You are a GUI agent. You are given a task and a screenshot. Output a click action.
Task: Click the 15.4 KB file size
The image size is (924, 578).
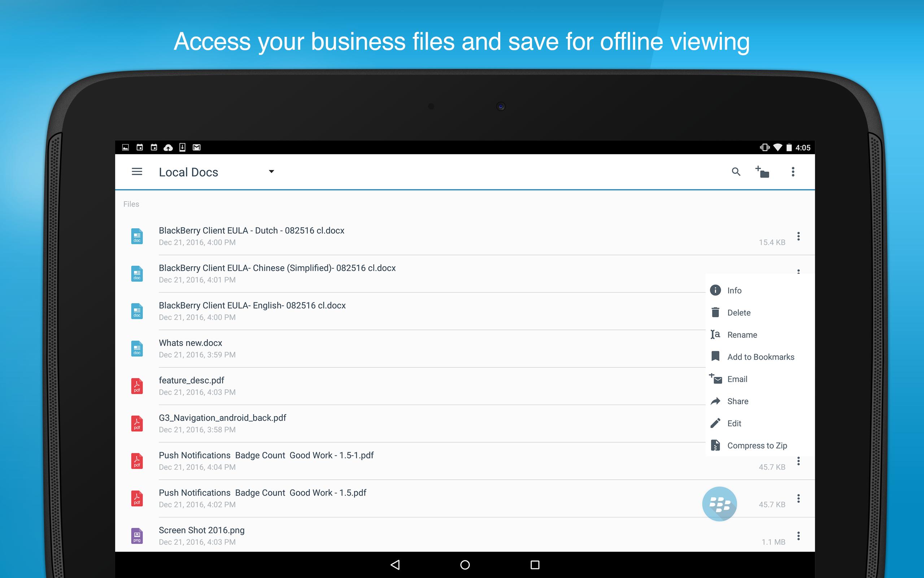772,242
